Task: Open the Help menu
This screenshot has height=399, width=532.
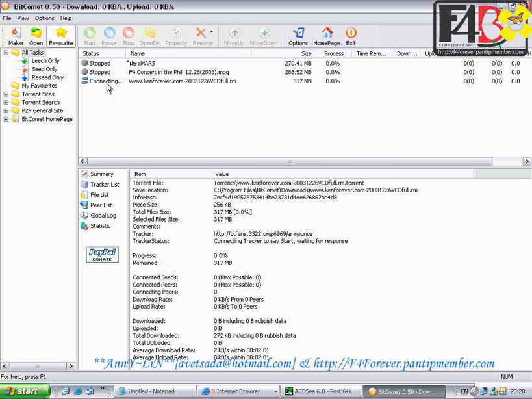Action: (66, 18)
